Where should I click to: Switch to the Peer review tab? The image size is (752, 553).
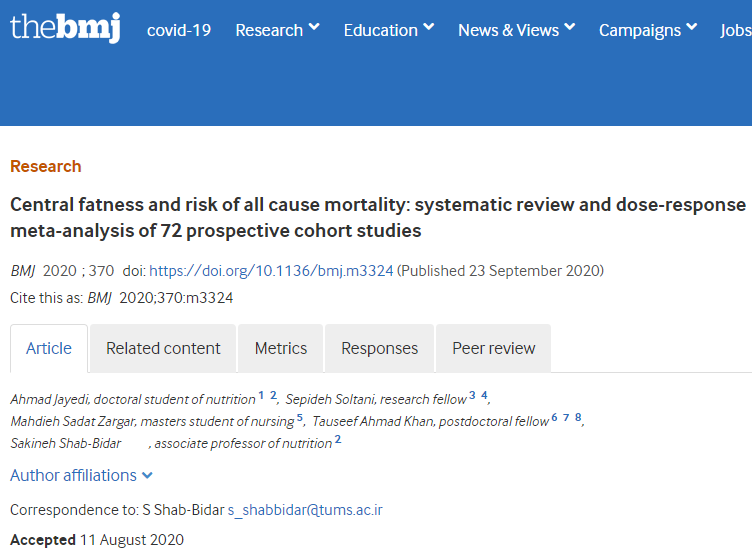(494, 348)
